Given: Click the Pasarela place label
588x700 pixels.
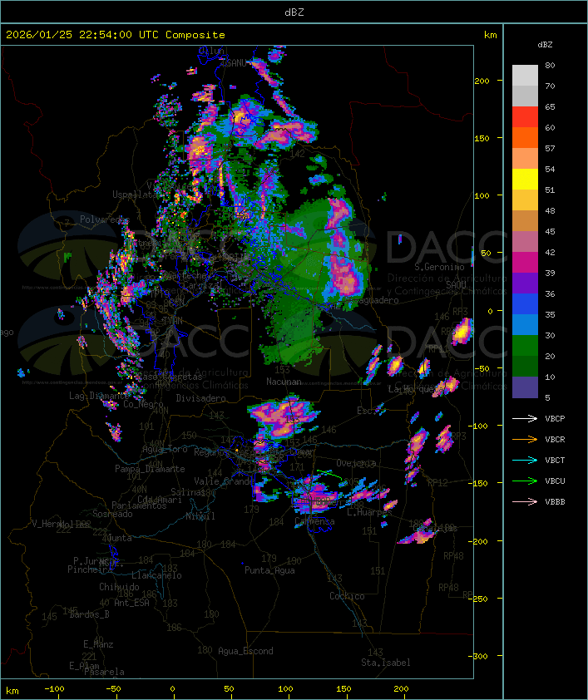Looking at the screenshot, I should click(104, 672).
